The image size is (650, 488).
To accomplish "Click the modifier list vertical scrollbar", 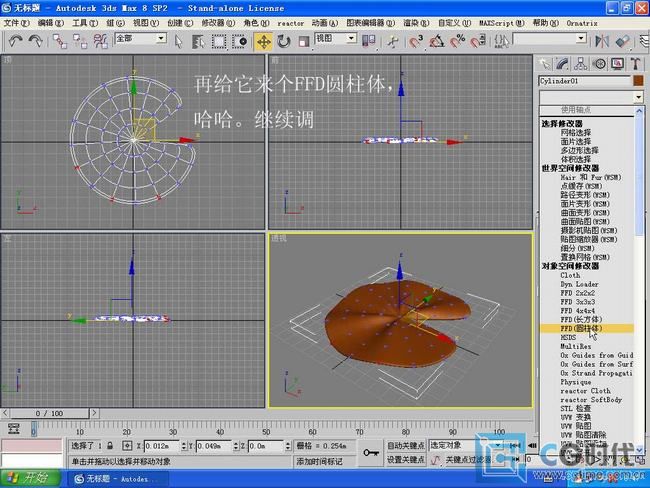I will pos(639,280).
